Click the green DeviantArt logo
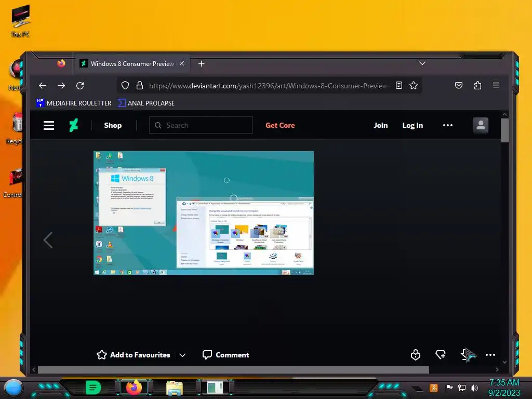The width and height of the screenshot is (532, 399). (x=74, y=125)
